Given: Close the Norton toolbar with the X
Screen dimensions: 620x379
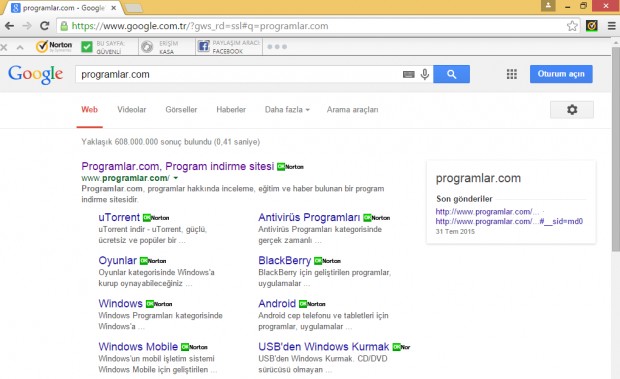Looking at the screenshot, I should (x=4, y=47).
